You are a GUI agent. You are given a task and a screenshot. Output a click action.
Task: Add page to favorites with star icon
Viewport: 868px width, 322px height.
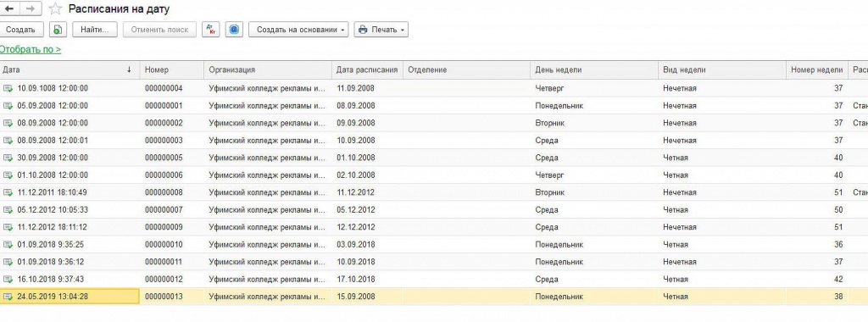(55, 8)
